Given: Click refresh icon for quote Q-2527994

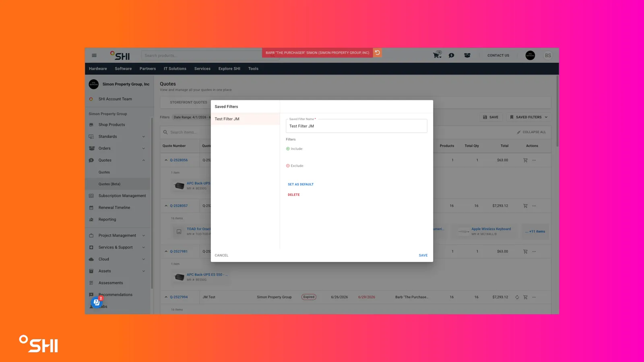Looking at the screenshot, I should pyautogui.click(x=517, y=297).
